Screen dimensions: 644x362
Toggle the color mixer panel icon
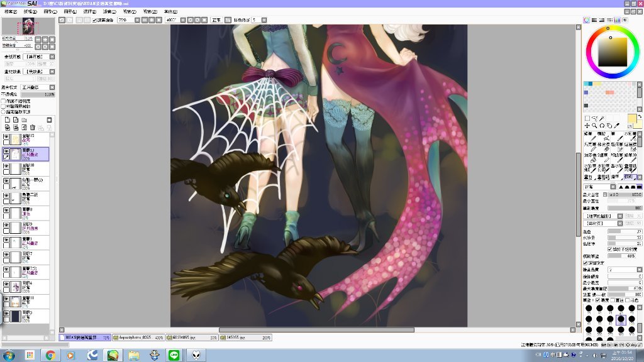click(x=609, y=19)
